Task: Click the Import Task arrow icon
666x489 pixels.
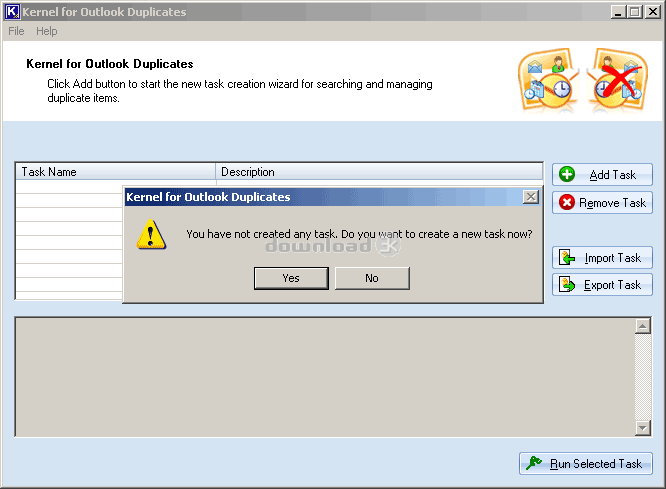Action: tap(567, 257)
